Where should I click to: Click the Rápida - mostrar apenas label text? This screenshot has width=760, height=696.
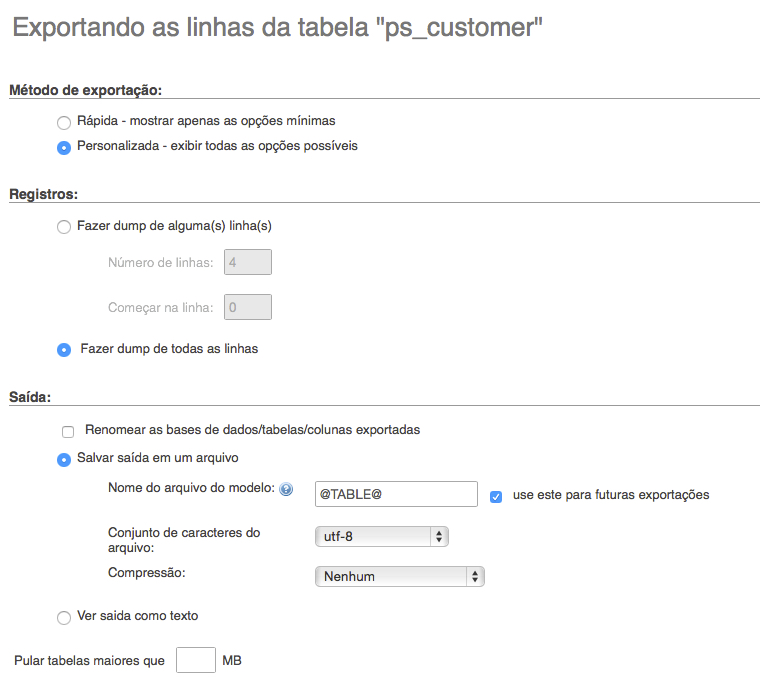pyautogui.click(x=206, y=121)
